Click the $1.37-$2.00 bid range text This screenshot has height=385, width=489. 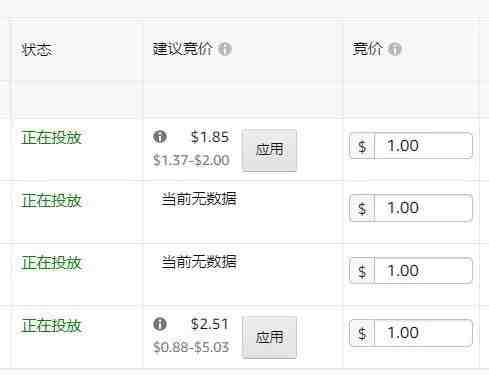click(x=191, y=160)
